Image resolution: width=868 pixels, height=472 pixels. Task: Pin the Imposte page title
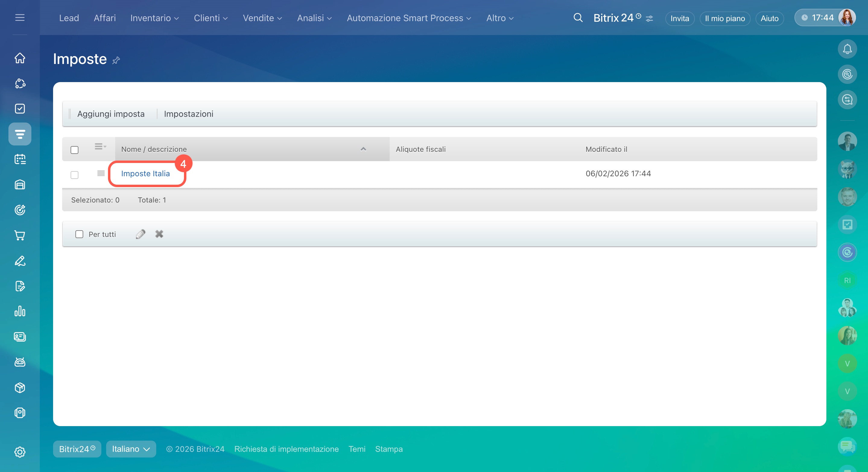click(x=116, y=60)
